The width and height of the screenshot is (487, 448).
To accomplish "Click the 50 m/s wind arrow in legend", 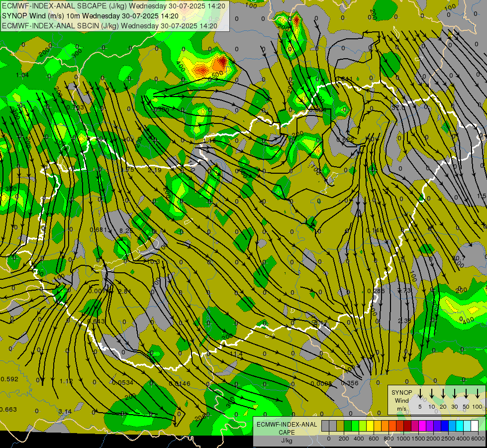I will click(x=466, y=394).
